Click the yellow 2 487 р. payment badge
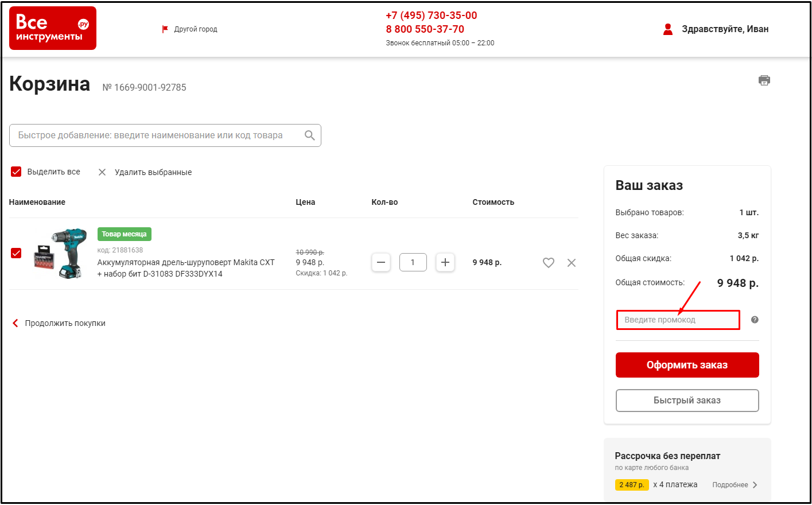 632,485
